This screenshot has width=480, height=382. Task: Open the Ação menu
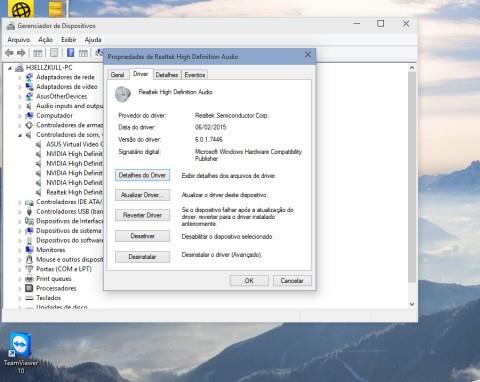pos(45,40)
